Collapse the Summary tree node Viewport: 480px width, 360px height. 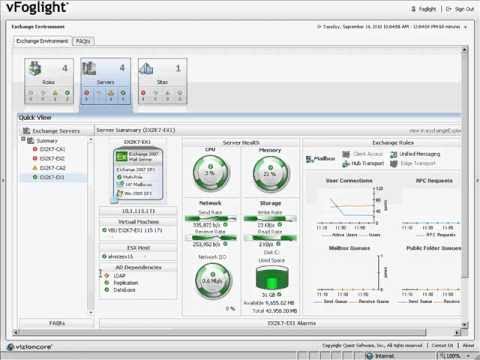click(x=23, y=139)
